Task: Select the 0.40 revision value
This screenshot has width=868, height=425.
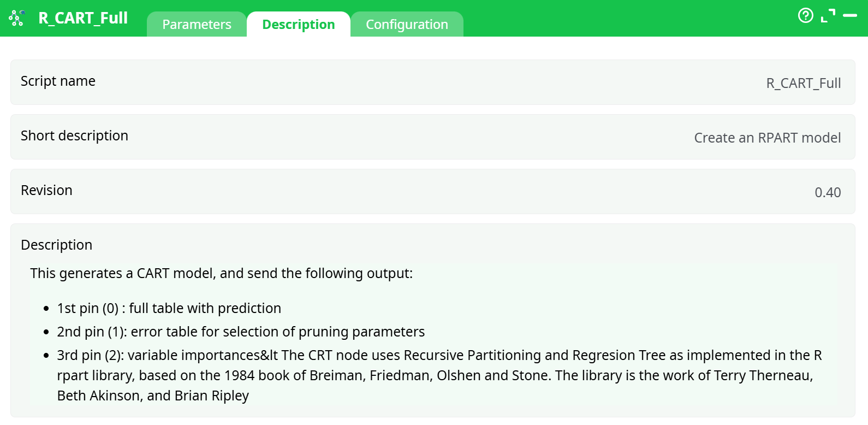Action: [828, 193]
